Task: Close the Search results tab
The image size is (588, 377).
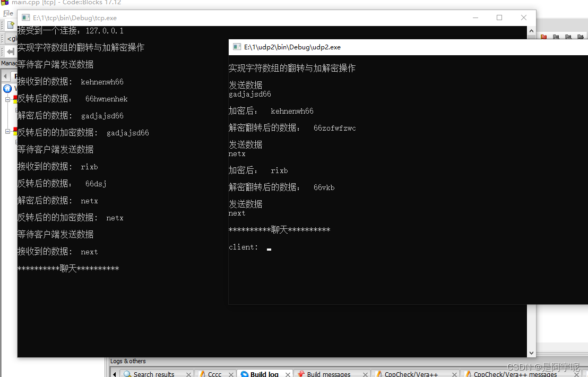Action: pyautogui.click(x=189, y=373)
